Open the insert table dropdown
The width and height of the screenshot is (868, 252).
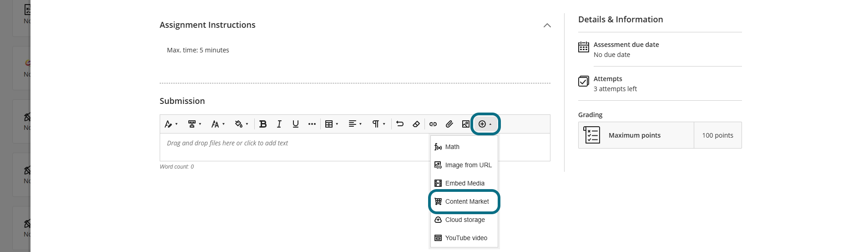point(332,124)
